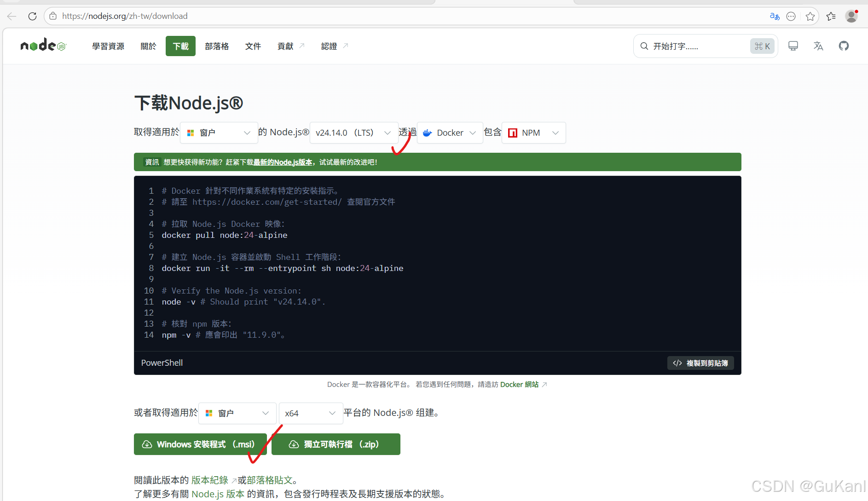868x501 pixels.
Task: Toggle the site theme monitor icon
Action: pyautogui.click(x=793, y=46)
